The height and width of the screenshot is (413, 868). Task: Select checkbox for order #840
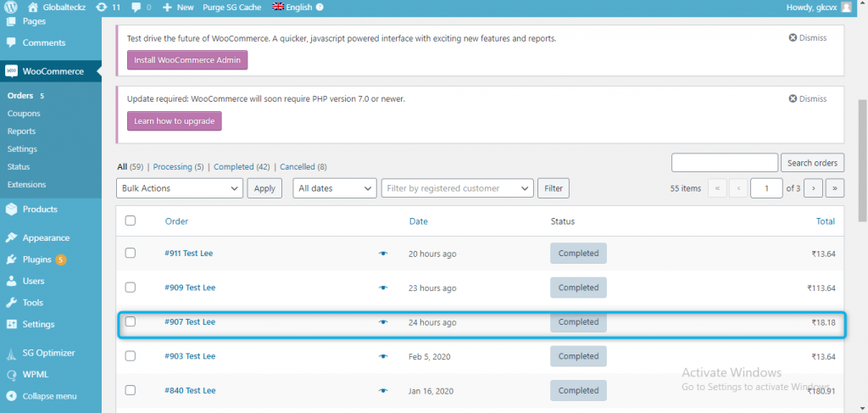click(130, 390)
